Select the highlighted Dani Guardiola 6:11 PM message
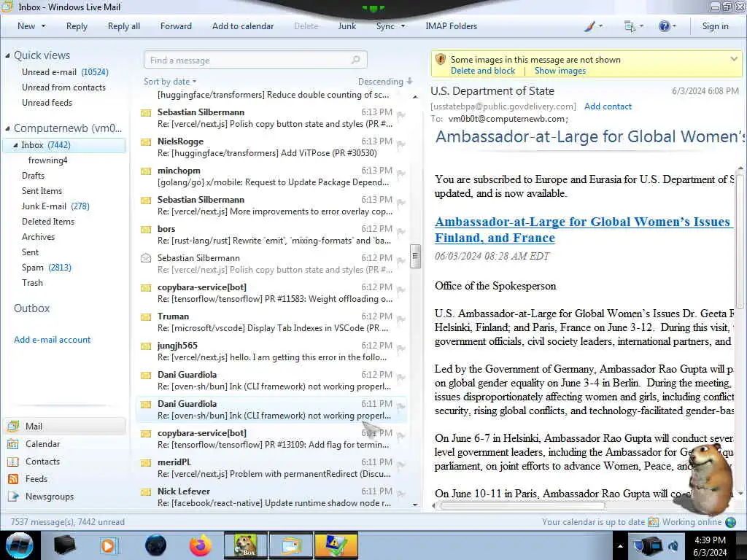Image resolution: width=747 pixels, height=560 pixels. point(271,410)
